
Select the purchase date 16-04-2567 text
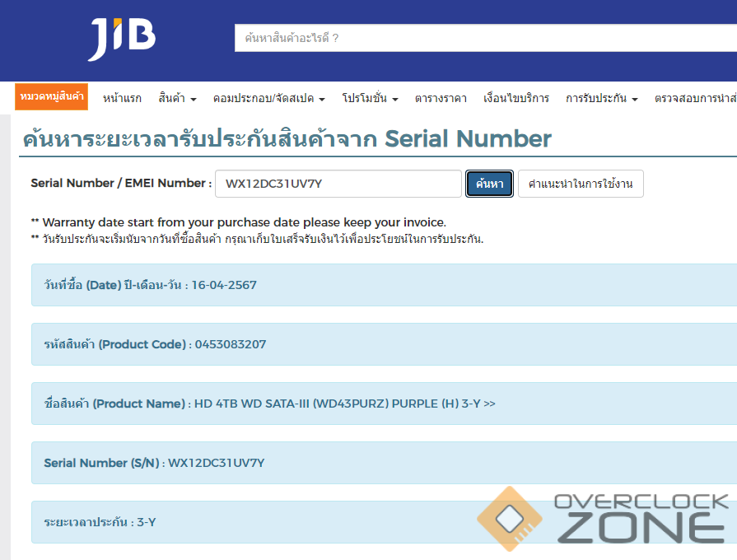(224, 285)
